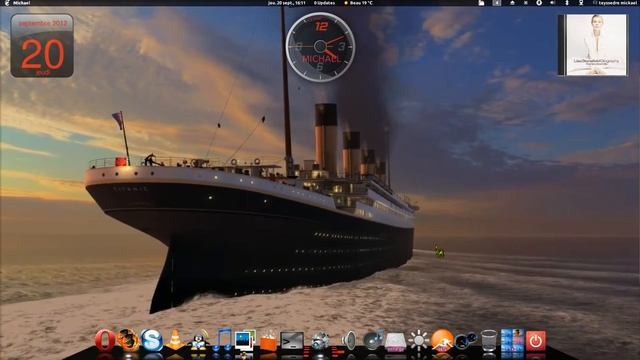Click the date and time in top panel
Screen dimensions: 640x360
[x=287, y=3]
